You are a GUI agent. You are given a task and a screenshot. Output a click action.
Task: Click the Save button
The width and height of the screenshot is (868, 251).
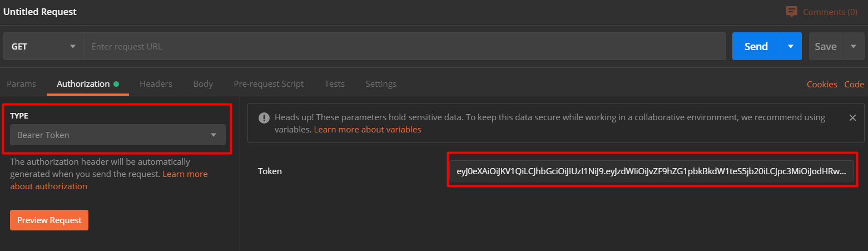(825, 47)
